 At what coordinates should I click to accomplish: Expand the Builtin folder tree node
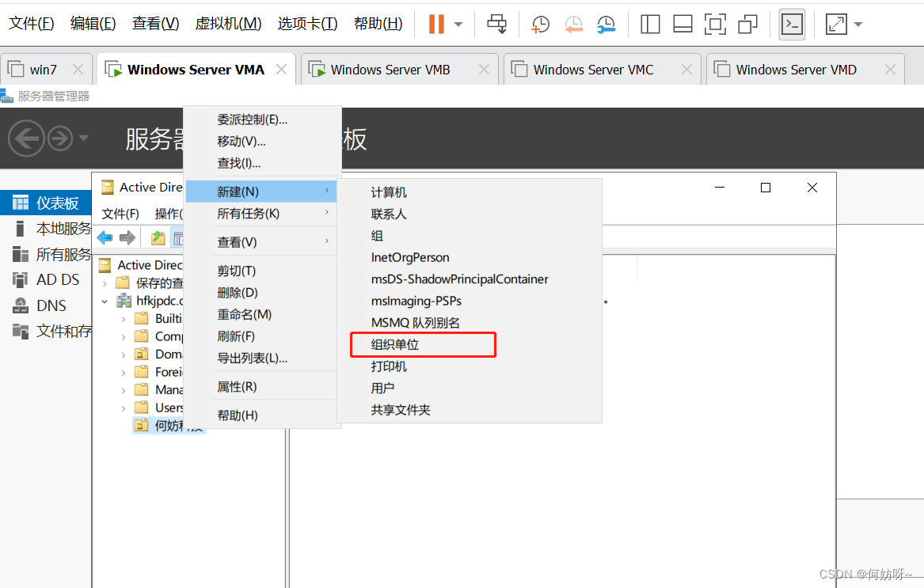pyautogui.click(x=124, y=318)
